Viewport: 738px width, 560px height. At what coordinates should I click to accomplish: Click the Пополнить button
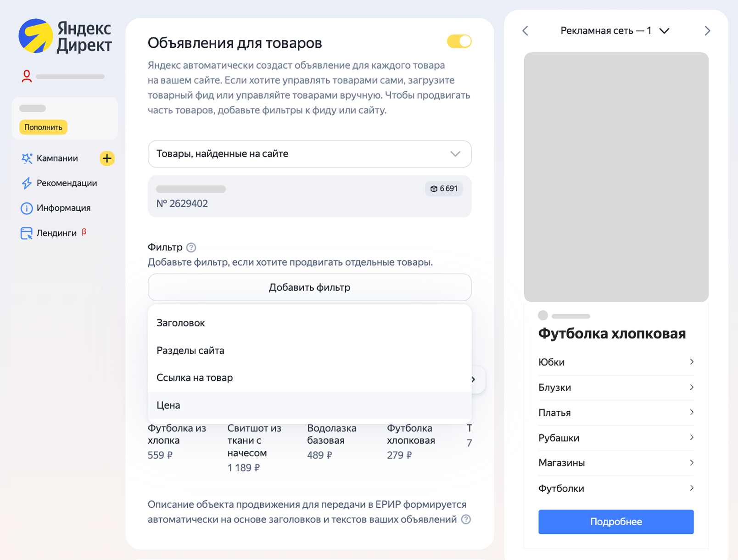(x=43, y=127)
